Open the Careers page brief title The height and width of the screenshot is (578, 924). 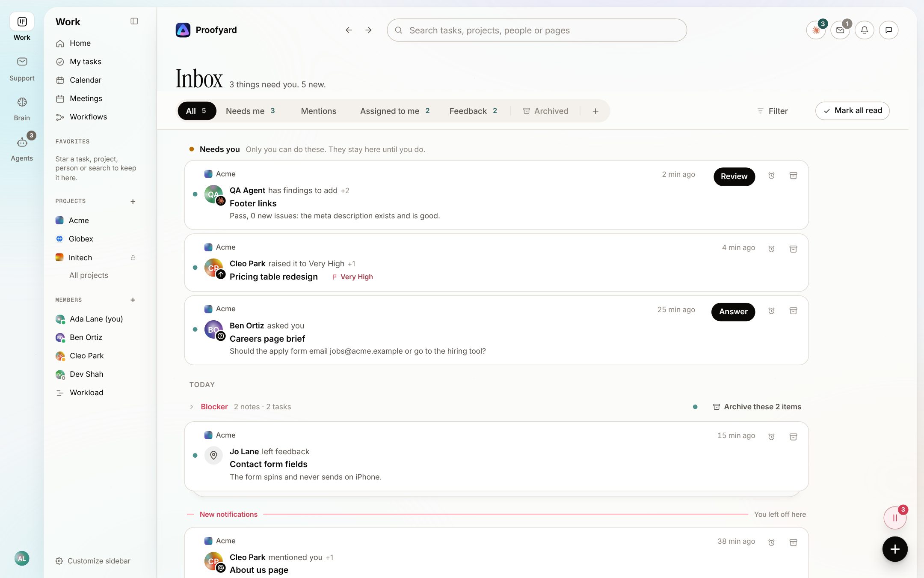click(267, 339)
